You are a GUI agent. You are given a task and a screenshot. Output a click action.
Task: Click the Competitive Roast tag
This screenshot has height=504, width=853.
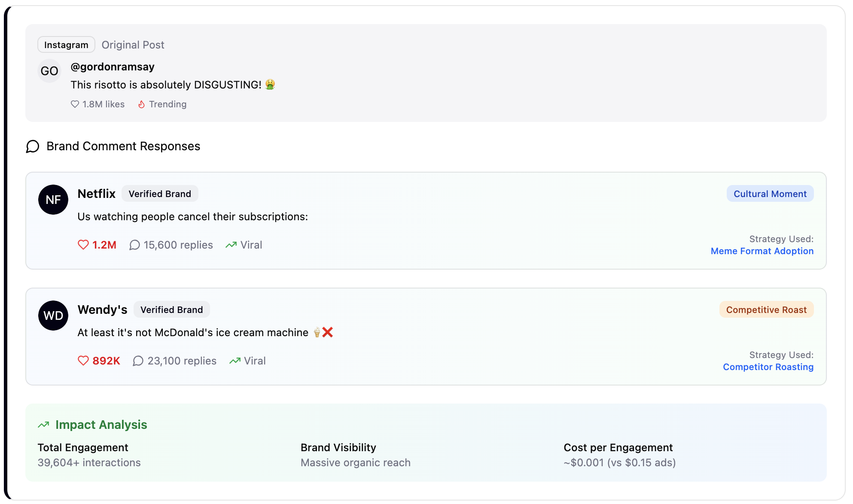(x=766, y=310)
